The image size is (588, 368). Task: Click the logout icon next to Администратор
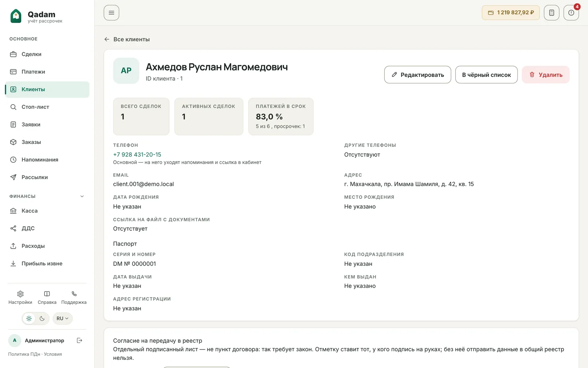tap(80, 340)
